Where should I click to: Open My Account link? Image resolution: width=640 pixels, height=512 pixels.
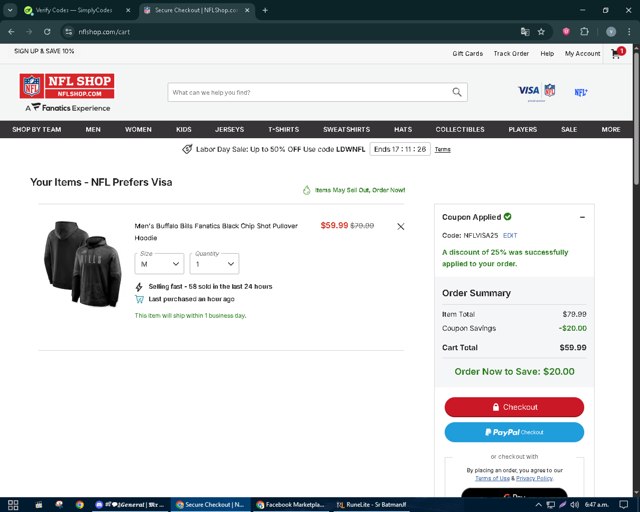582,53
